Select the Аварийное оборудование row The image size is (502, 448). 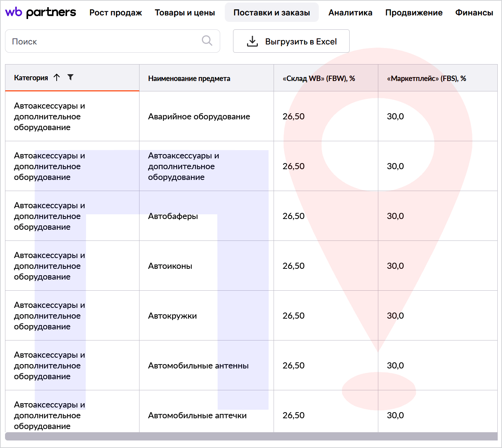tap(199, 116)
